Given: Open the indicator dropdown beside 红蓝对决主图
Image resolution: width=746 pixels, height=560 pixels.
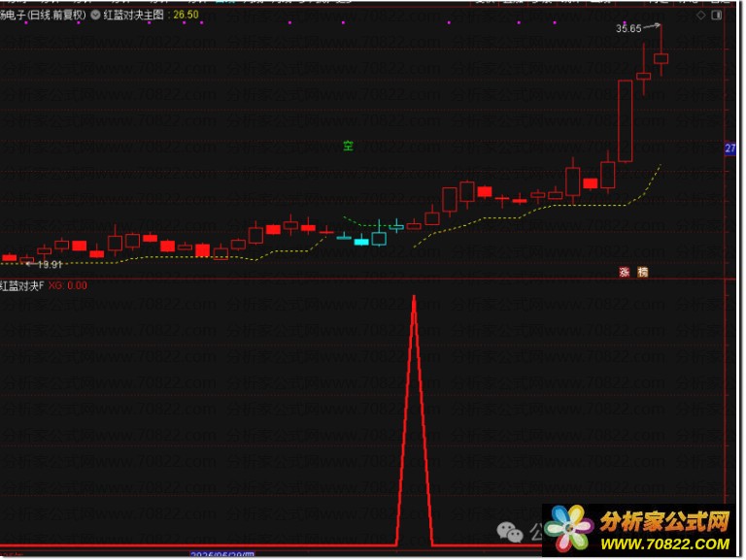Looking at the screenshot, I should pos(95,15).
